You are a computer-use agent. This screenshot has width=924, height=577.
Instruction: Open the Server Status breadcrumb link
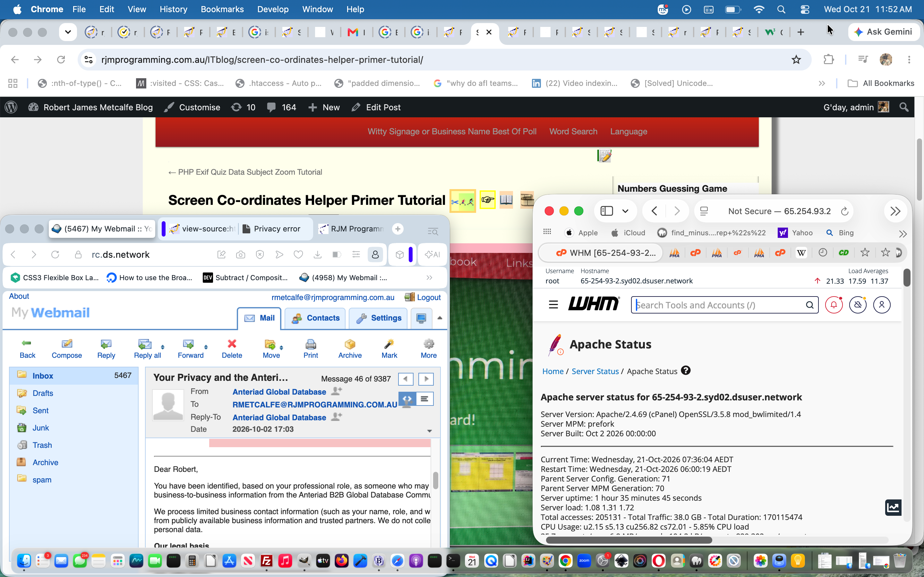[x=595, y=371]
